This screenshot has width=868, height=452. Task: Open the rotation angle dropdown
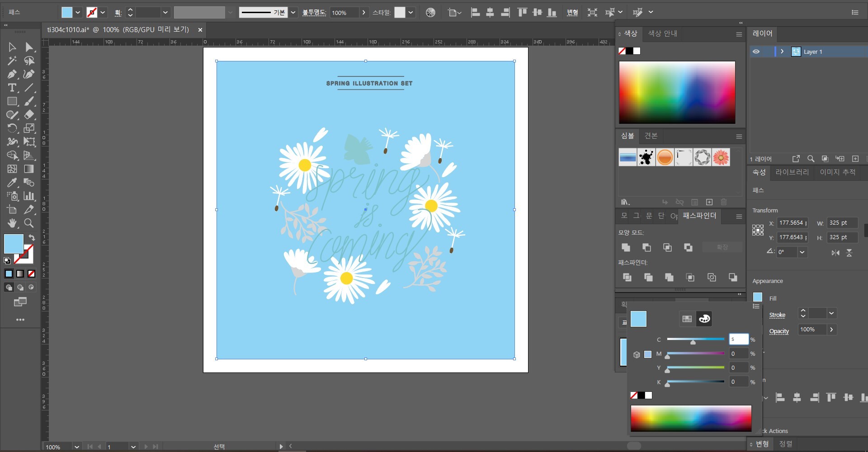tap(802, 252)
